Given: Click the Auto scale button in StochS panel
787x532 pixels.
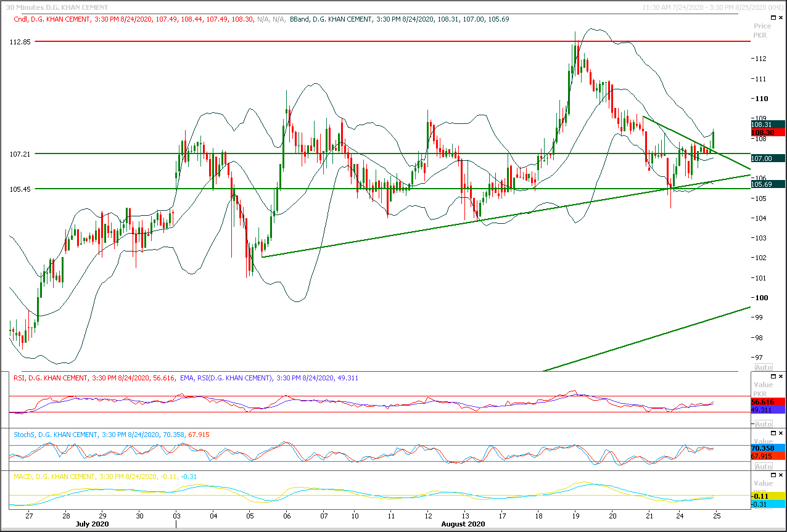Looking at the screenshot, I should [x=764, y=467].
